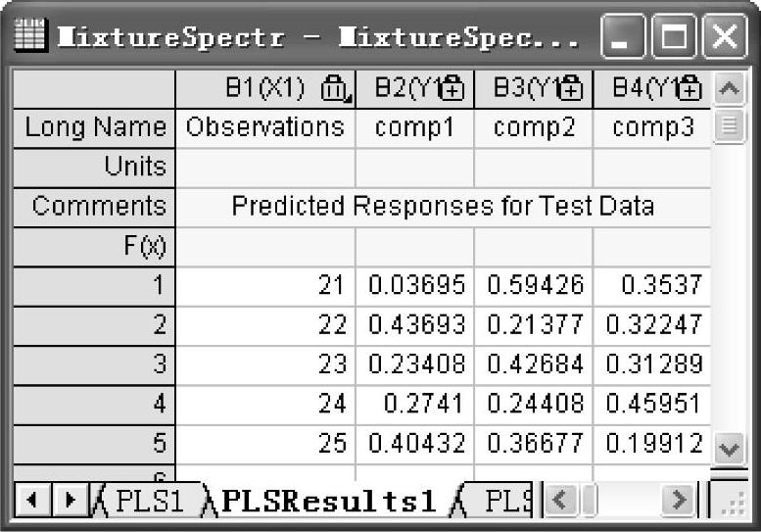
Task: Click the lock icon on B2 column header
Action: pyautogui.click(x=452, y=89)
